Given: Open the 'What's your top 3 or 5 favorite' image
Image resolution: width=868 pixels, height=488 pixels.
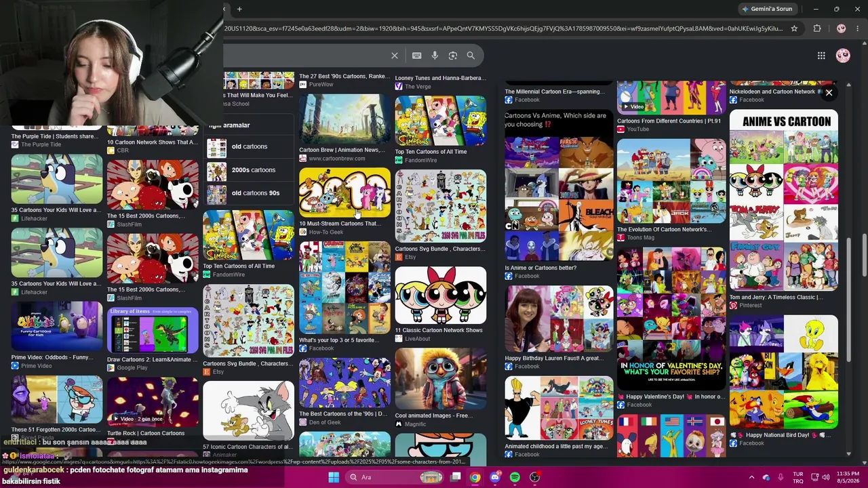Looking at the screenshot, I should click(344, 288).
